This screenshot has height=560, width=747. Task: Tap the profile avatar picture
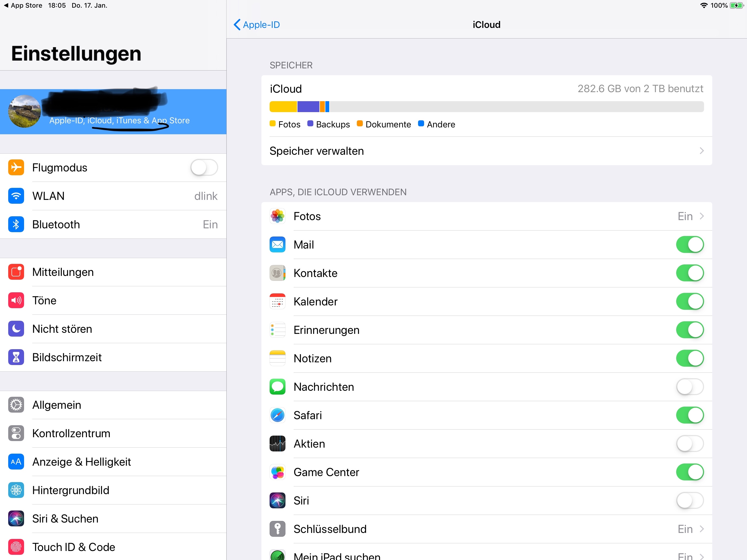pyautogui.click(x=24, y=112)
